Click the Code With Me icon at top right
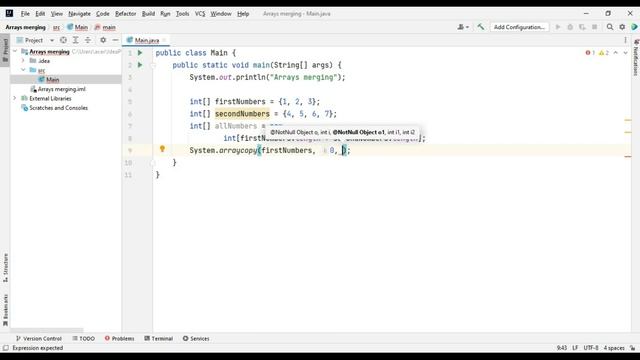Image resolution: width=640 pixels, height=360 pixels. click(634, 27)
